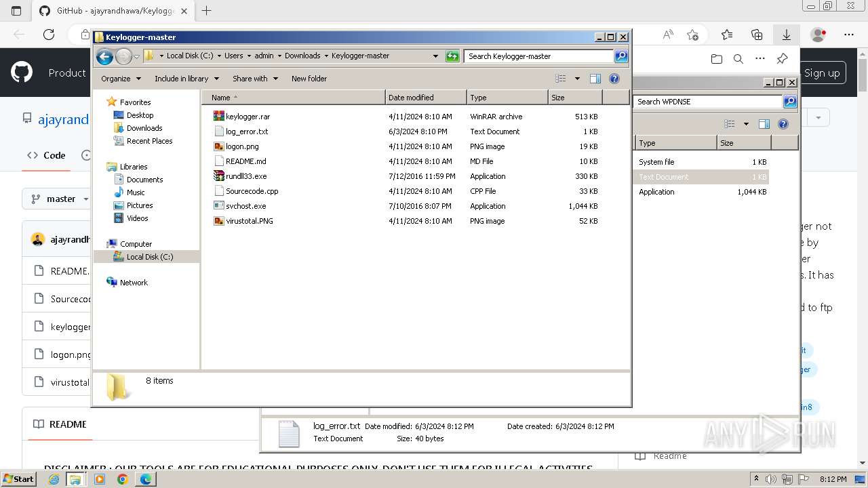Open browser Settings and more menu
Viewport: 868px width, 488px height.
click(x=849, y=35)
